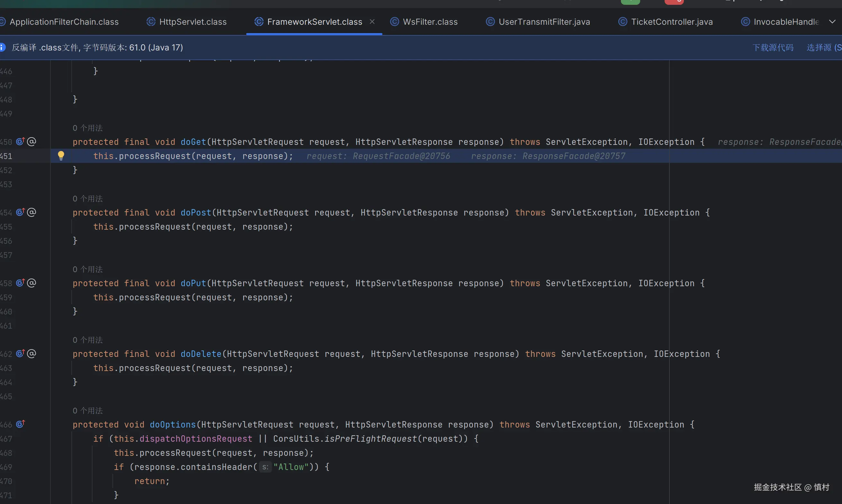842x504 pixels.
Task: Switch to the WsFilter.class tab
Action: click(430, 22)
